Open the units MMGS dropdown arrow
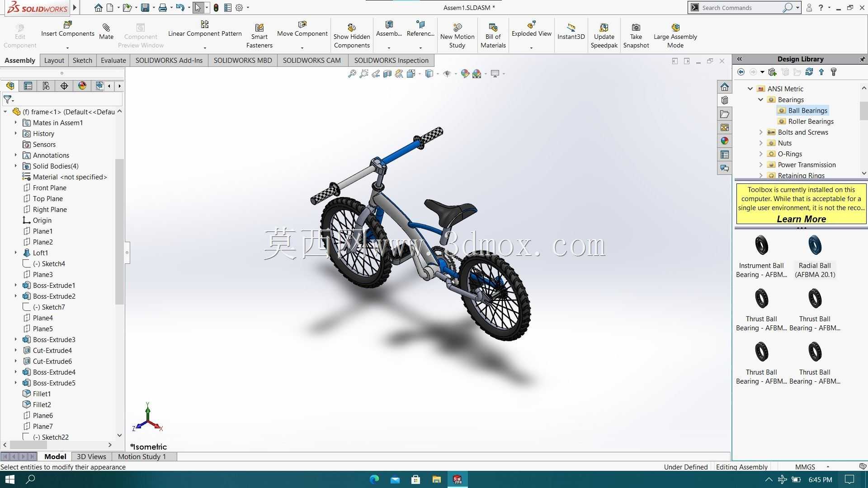868x488 pixels. [828, 467]
